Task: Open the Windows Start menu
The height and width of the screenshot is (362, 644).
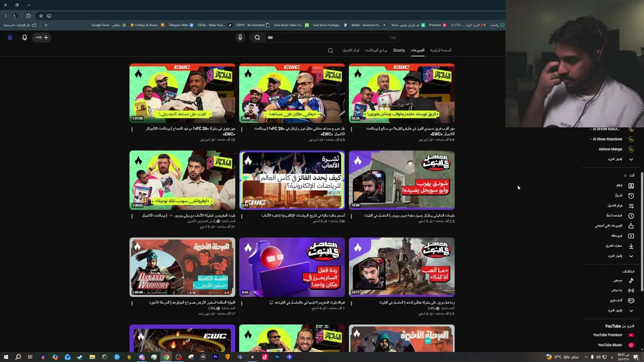Action: 6,357
